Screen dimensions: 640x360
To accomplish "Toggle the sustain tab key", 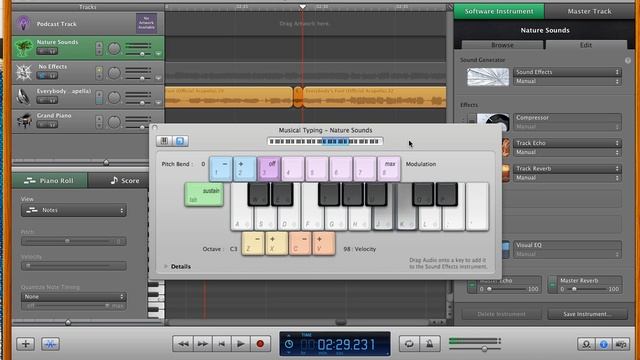I will pyautogui.click(x=204, y=194).
